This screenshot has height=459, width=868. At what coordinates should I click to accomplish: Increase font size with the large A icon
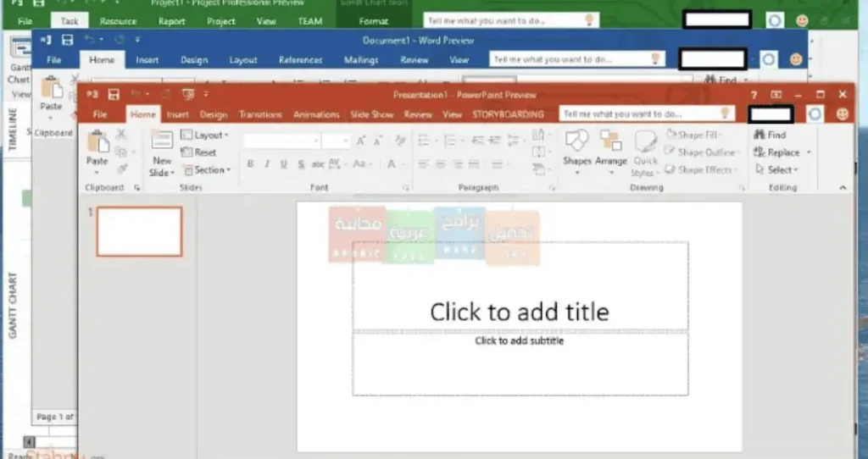pyautogui.click(x=361, y=141)
